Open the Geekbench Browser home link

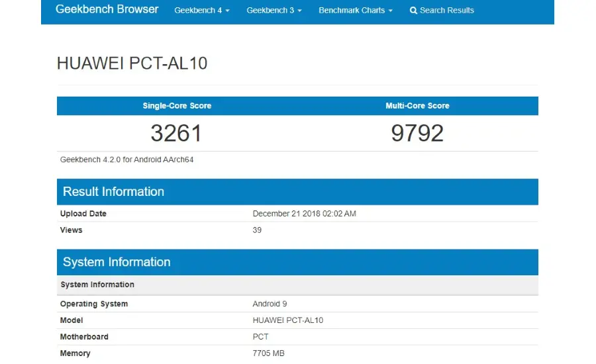point(107,9)
